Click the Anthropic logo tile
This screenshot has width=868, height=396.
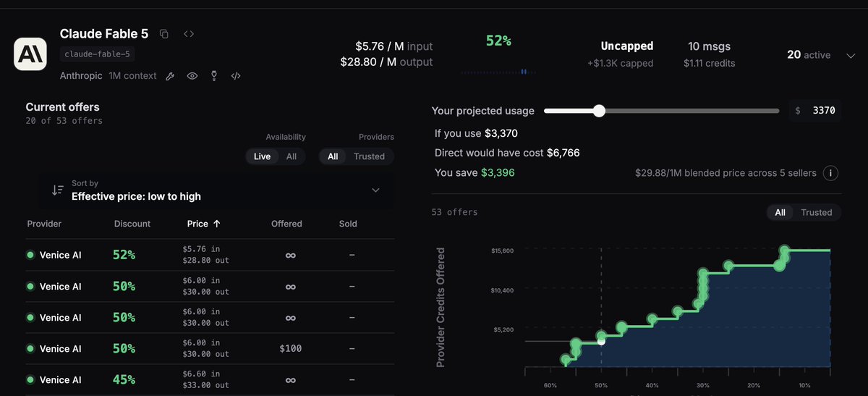30,54
